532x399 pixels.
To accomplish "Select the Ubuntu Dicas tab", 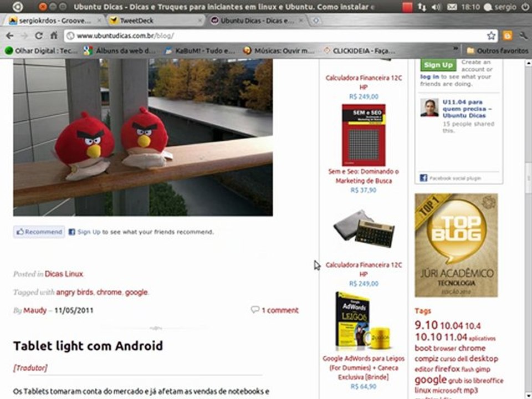I will tap(256, 21).
